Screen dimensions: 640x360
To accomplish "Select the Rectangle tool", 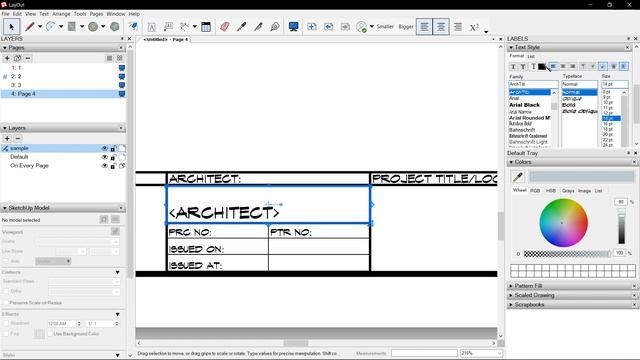I will click(x=72, y=27).
